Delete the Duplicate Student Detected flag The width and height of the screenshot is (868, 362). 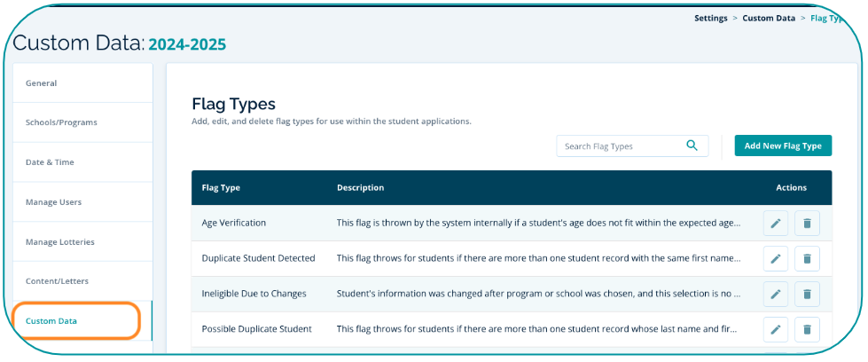tap(807, 259)
